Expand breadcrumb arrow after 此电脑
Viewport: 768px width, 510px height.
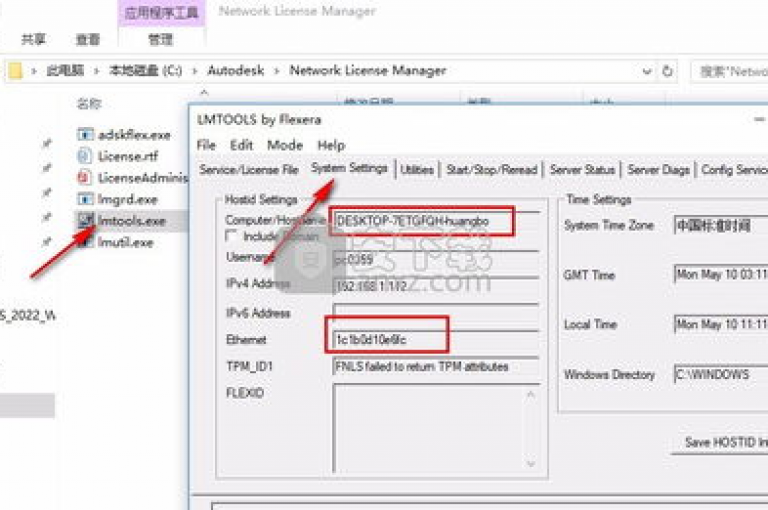96,71
